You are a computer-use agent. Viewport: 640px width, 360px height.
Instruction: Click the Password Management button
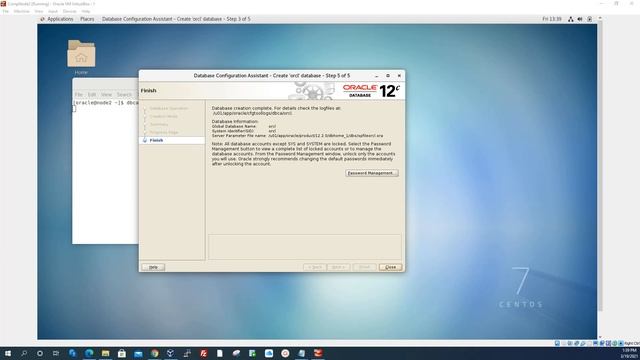point(371,173)
